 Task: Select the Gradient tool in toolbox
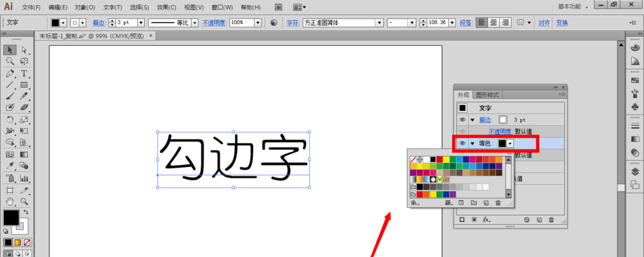click(x=24, y=155)
